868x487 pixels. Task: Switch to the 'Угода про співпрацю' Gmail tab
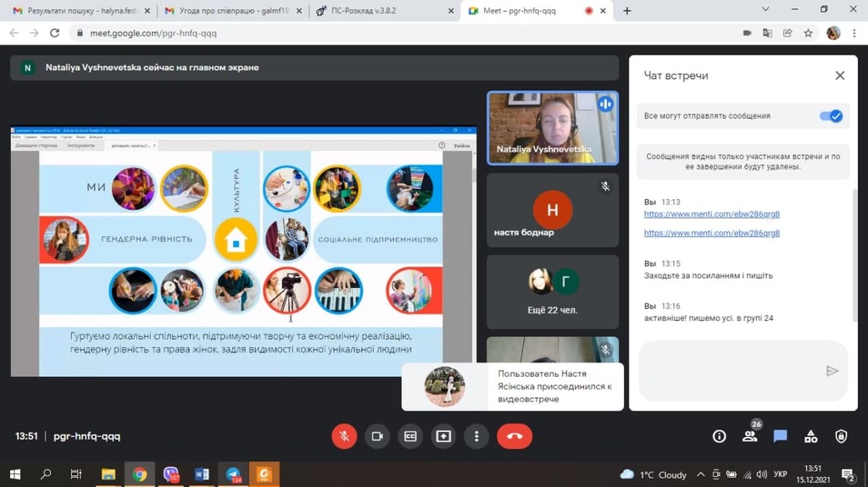coord(231,11)
